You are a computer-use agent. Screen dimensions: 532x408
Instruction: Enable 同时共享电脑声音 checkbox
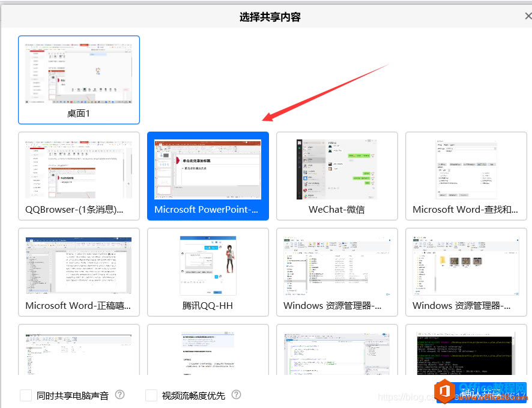26,395
